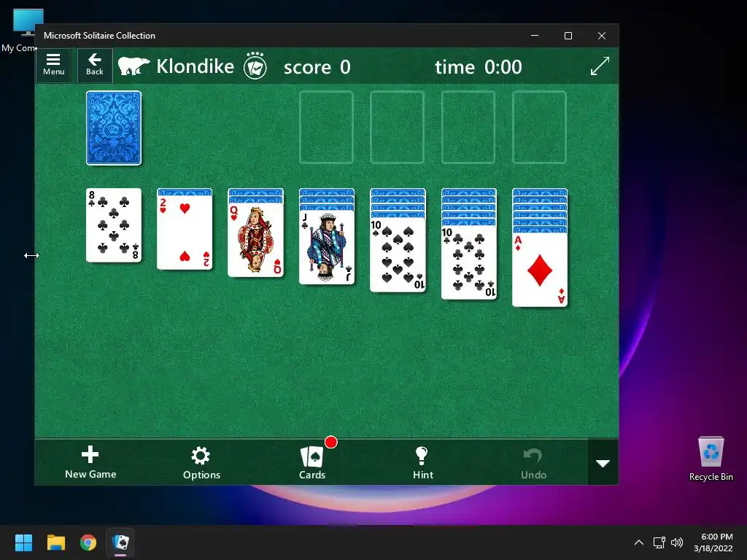Open the Options gear
The width and height of the screenshot is (747, 560).
pos(201,463)
